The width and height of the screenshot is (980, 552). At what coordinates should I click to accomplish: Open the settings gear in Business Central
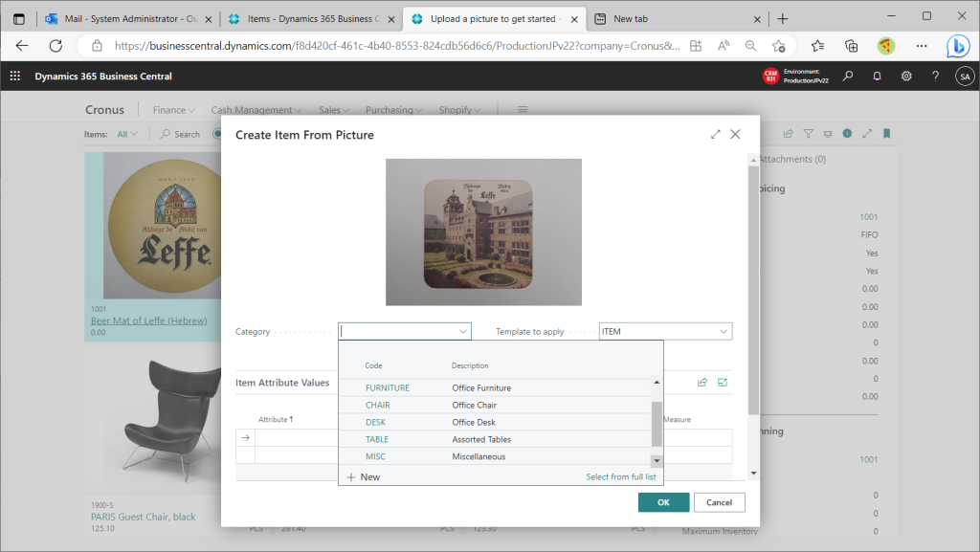click(906, 76)
